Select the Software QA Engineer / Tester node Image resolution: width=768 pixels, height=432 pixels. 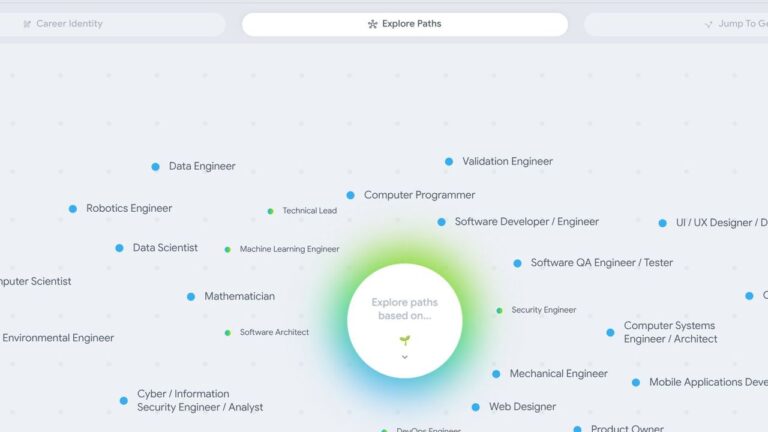coord(601,263)
